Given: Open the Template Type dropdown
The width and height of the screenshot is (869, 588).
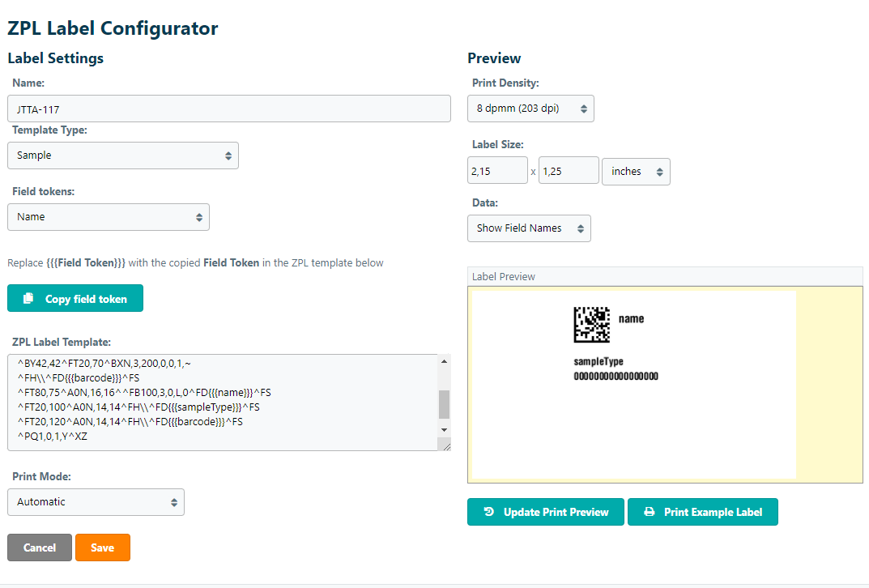Looking at the screenshot, I should pyautogui.click(x=123, y=156).
